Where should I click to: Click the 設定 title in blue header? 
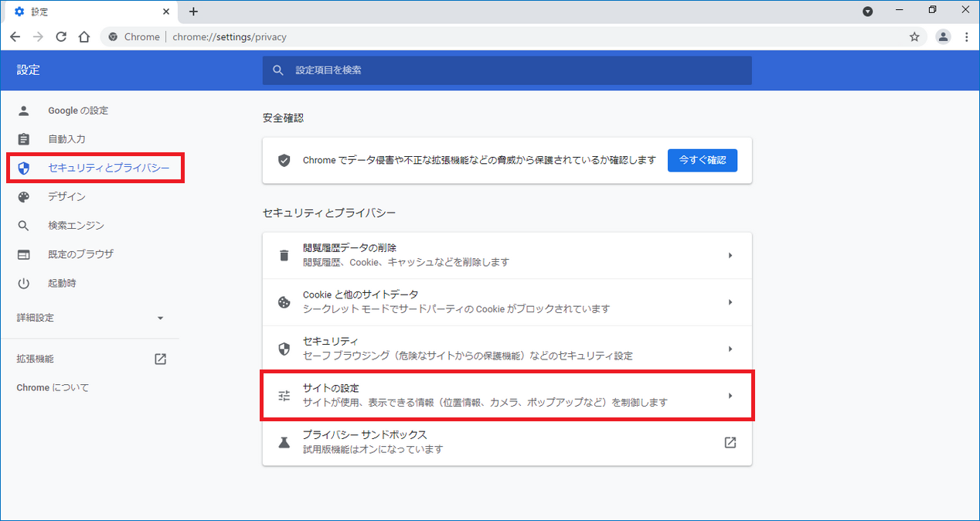(x=29, y=70)
